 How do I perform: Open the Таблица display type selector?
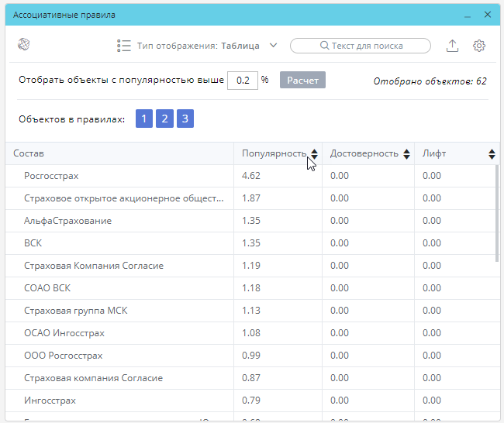(x=240, y=46)
